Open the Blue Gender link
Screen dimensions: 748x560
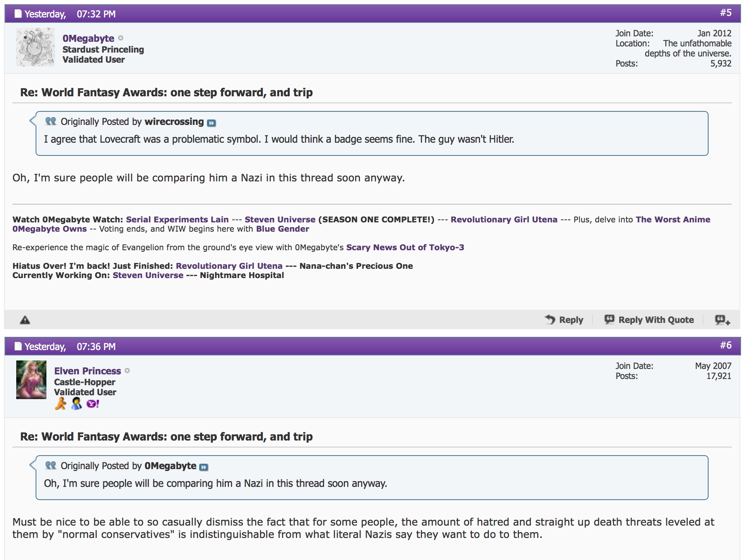pyautogui.click(x=282, y=229)
